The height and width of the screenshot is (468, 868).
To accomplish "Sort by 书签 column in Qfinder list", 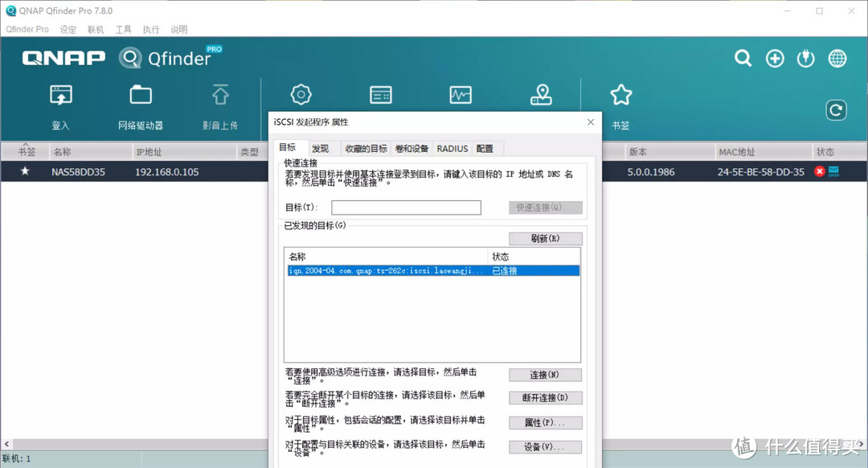I will click(26, 152).
